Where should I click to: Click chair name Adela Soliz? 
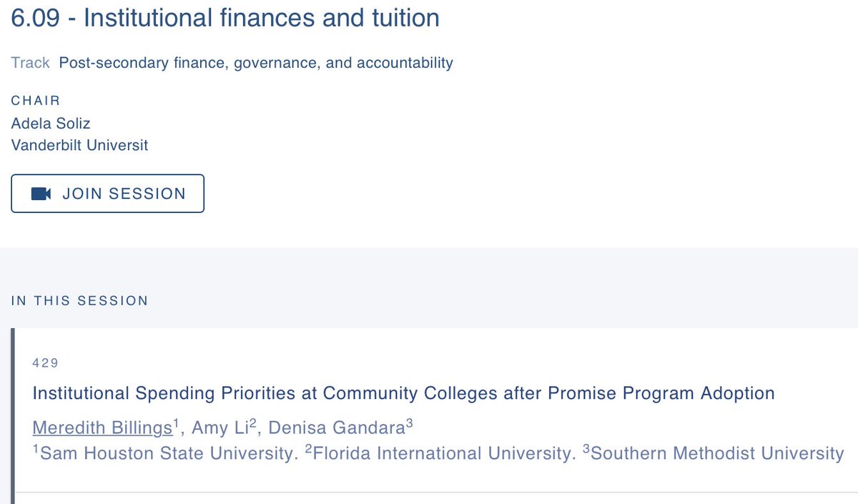tap(51, 124)
